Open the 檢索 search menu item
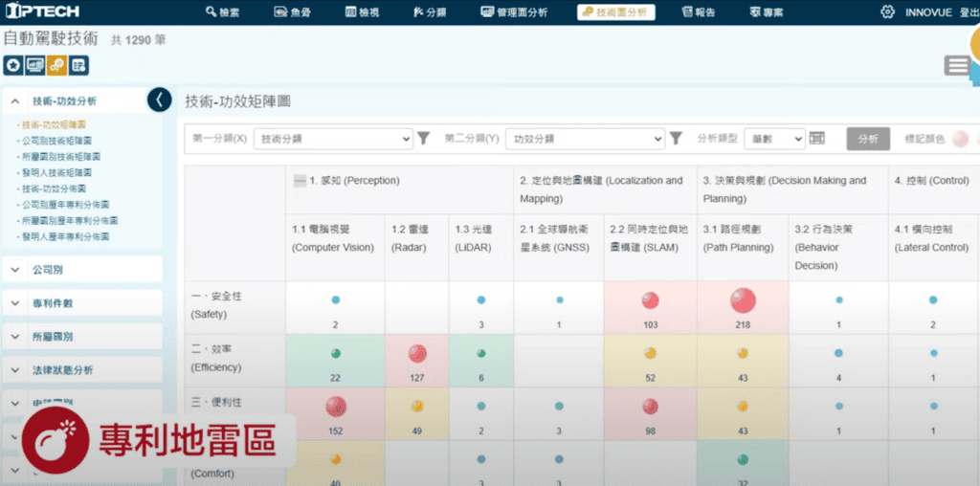 tap(223, 12)
